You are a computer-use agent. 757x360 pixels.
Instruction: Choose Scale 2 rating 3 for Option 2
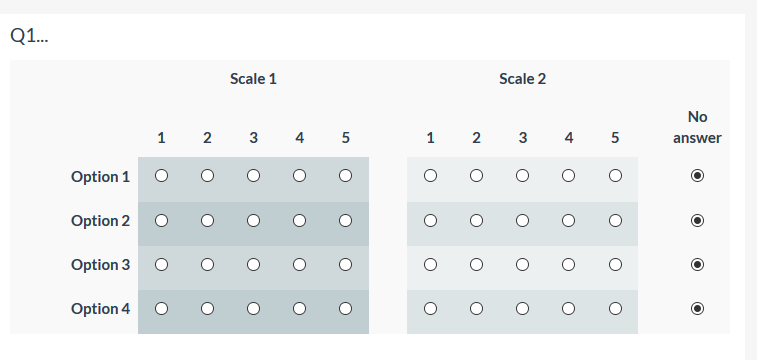pyautogui.click(x=522, y=221)
